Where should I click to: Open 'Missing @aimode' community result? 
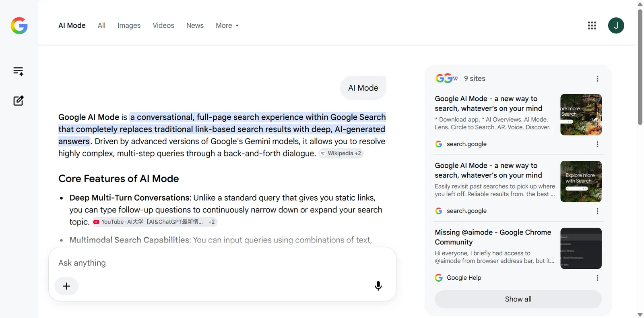[493, 237]
